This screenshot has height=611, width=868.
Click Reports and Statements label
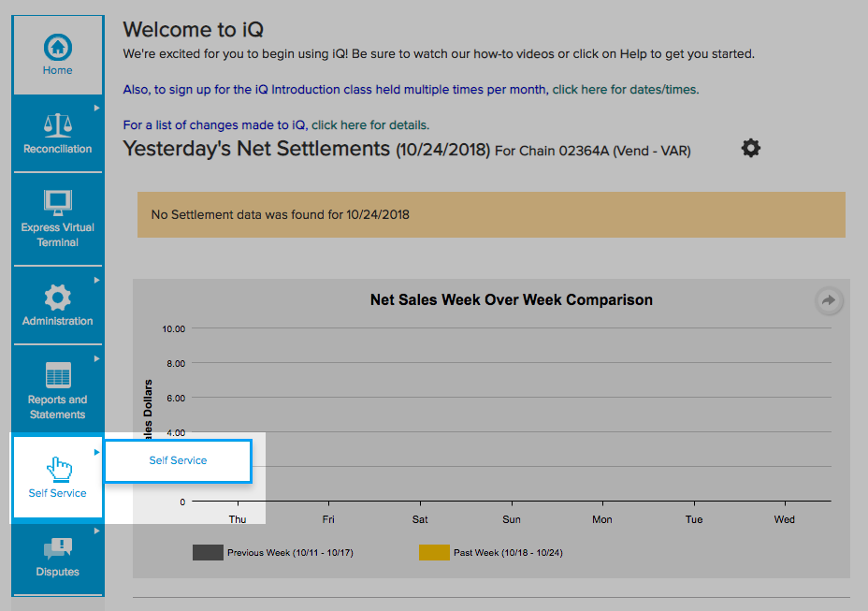coord(58,407)
